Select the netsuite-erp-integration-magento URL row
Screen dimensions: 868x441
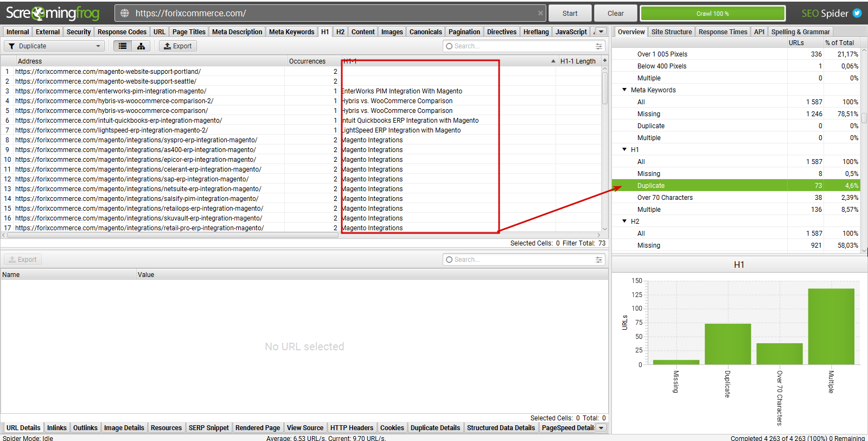tap(301, 188)
